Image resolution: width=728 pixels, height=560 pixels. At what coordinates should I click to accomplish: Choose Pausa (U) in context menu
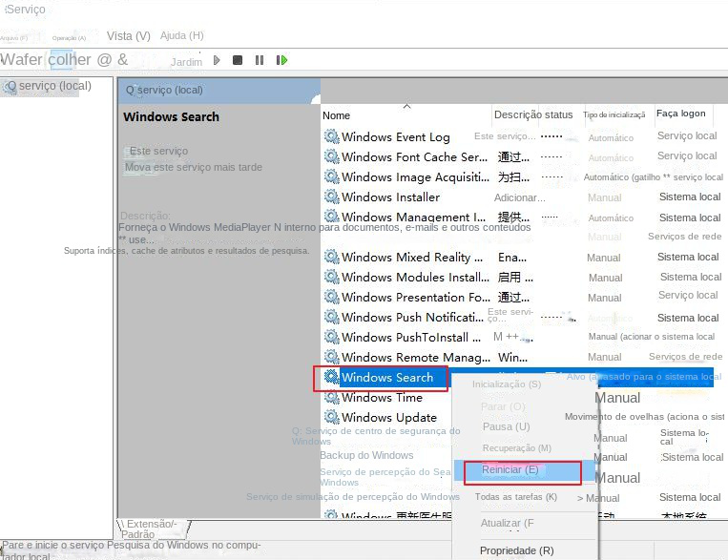(506, 426)
